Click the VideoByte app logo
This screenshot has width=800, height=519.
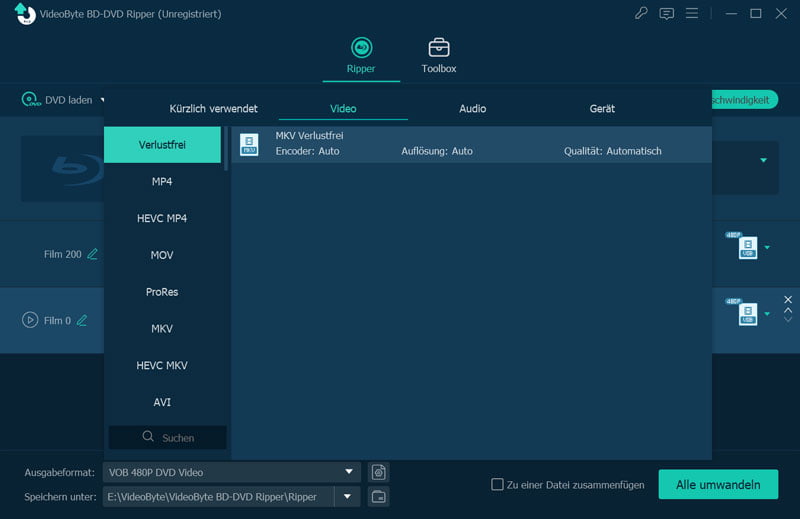(x=25, y=13)
